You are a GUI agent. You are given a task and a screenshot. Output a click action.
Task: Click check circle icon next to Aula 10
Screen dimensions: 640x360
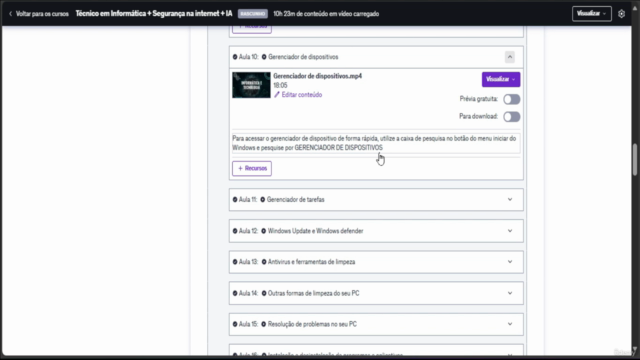235,57
